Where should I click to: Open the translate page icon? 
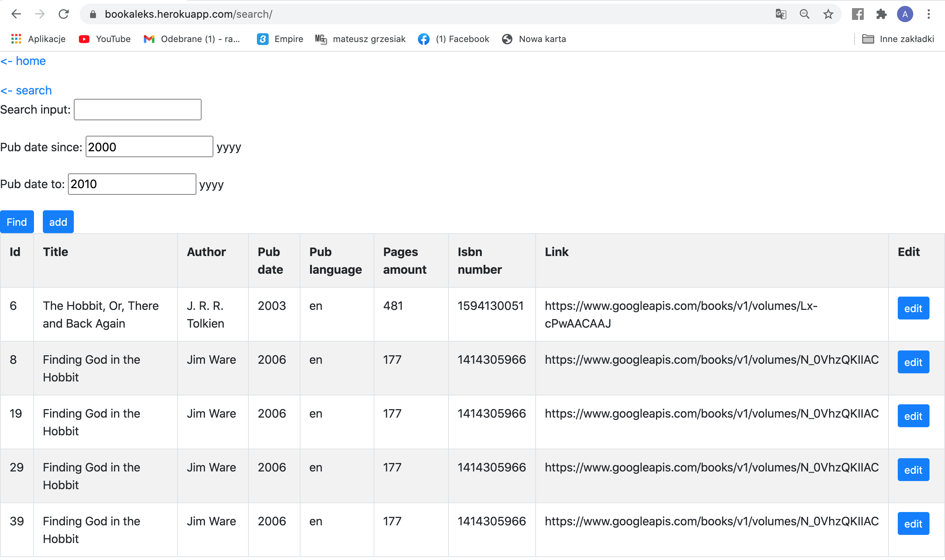pyautogui.click(x=780, y=14)
